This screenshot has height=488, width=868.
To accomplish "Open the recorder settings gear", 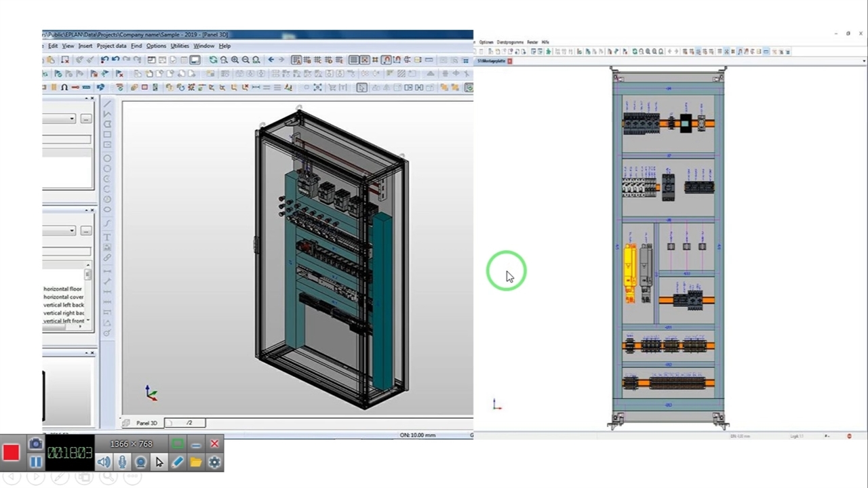I will [x=214, y=462].
